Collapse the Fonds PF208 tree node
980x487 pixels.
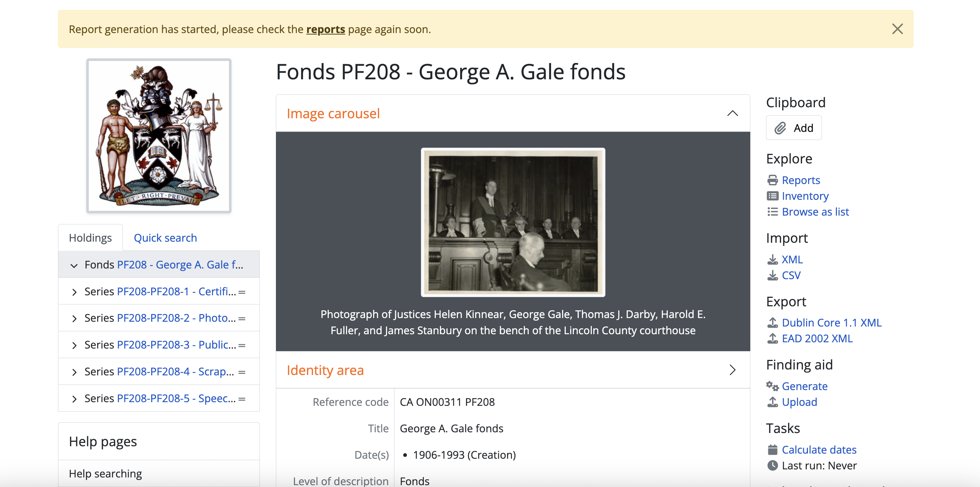coord(74,266)
